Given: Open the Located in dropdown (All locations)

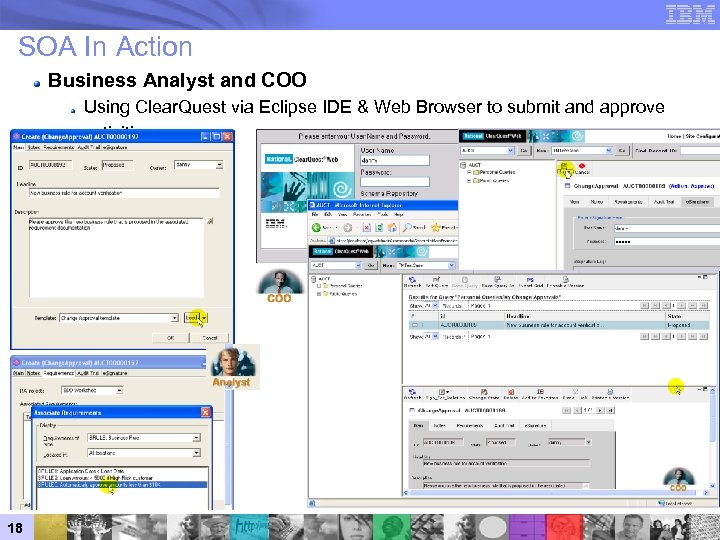Looking at the screenshot, I should [144, 453].
